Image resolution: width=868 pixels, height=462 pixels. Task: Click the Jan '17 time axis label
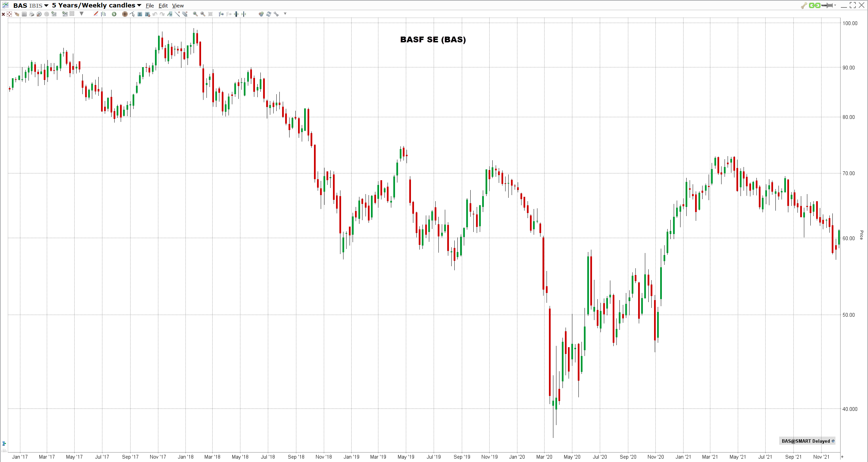tap(20, 457)
